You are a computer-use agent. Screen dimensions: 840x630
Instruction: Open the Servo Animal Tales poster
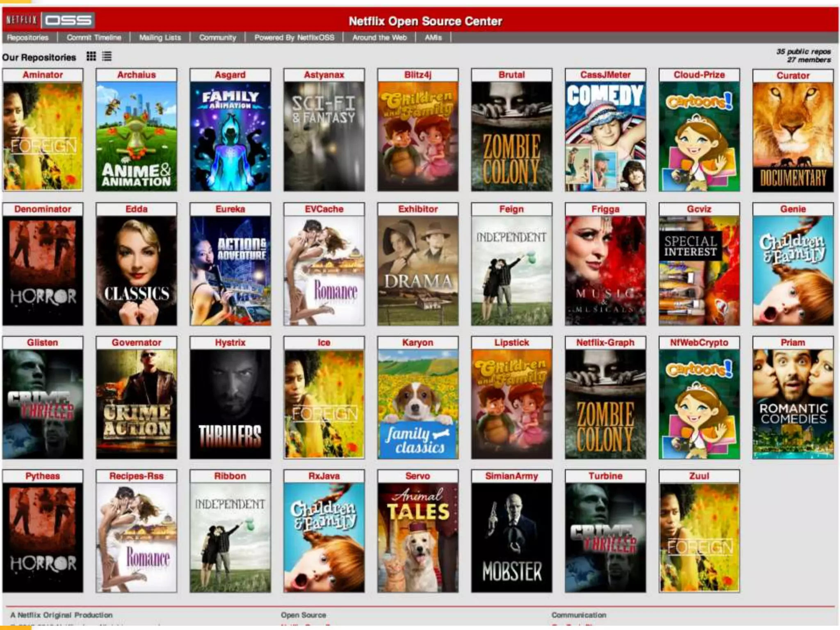[418, 537]
